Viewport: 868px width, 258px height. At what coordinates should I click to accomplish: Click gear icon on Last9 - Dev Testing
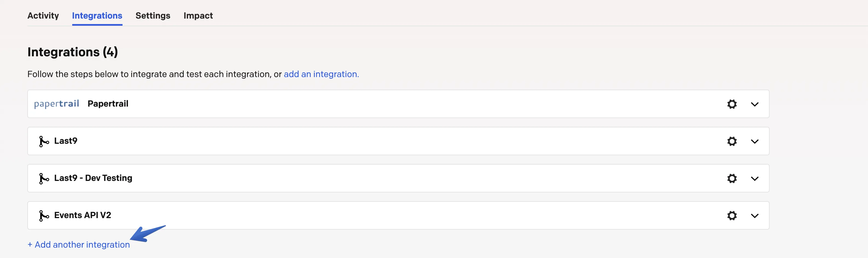732,178
